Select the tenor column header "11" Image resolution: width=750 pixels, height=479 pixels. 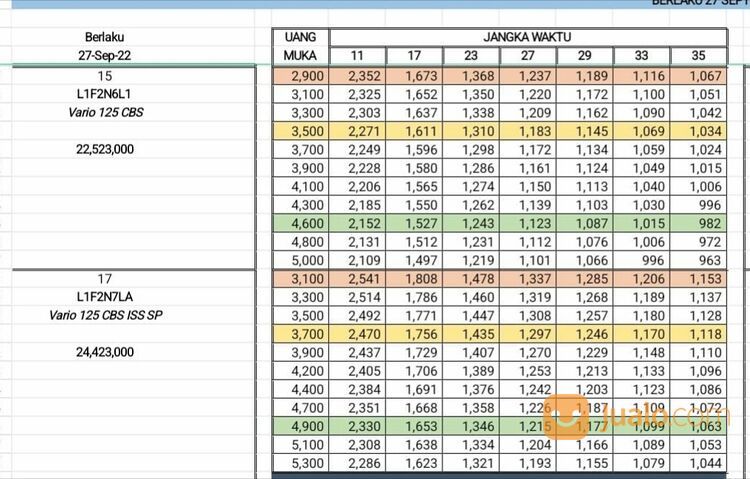pos(357,56)
